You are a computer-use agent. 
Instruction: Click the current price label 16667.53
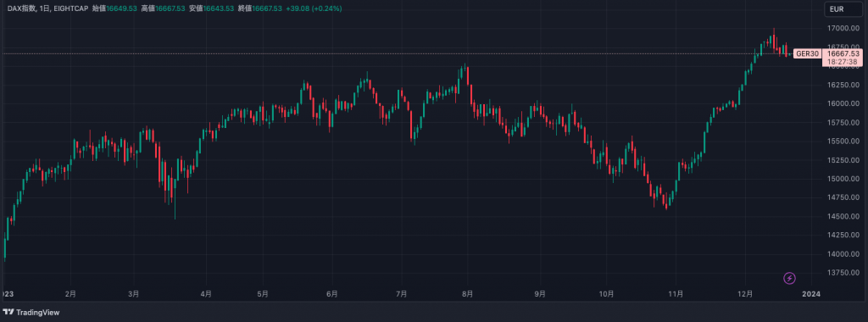[843, 53]
